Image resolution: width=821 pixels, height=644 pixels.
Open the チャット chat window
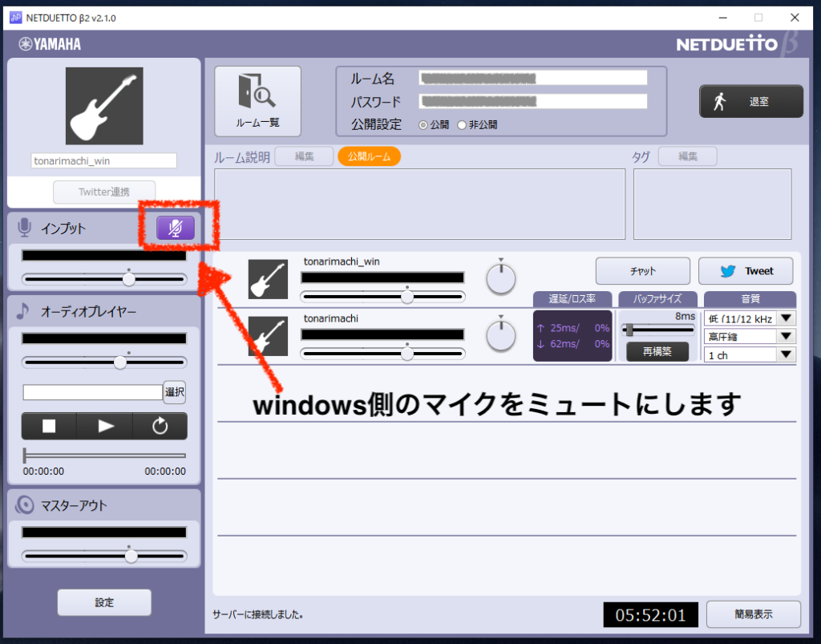pos(642,271)
